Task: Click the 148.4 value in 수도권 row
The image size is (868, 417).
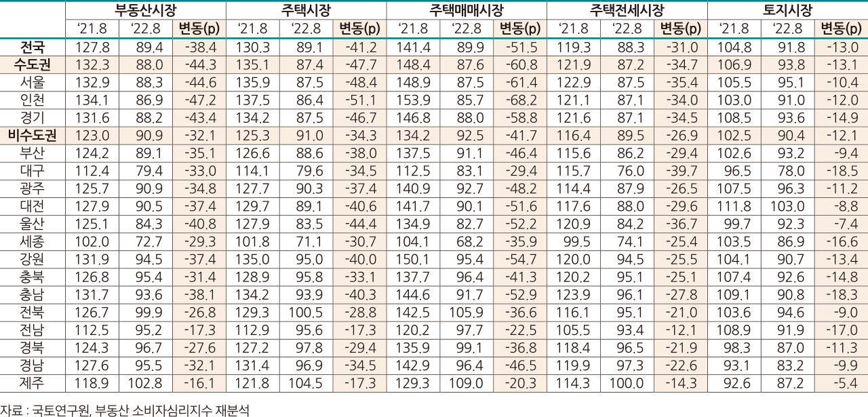Action: pos(413,65)
